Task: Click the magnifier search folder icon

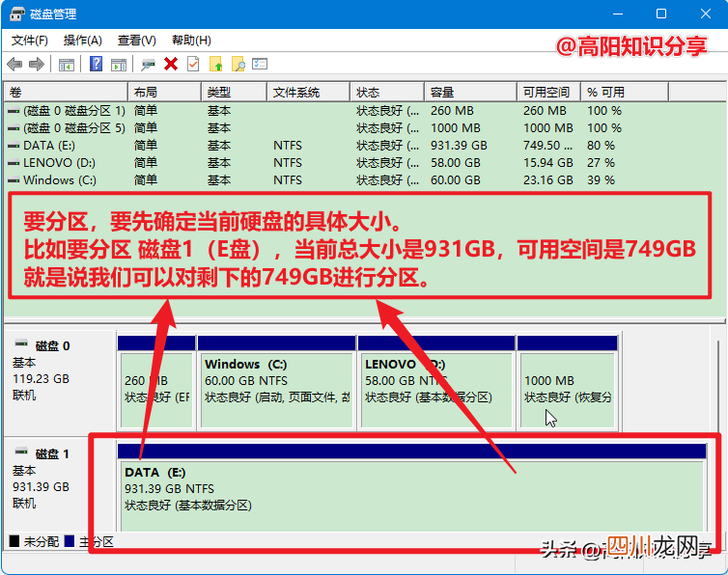Action: 238,64
